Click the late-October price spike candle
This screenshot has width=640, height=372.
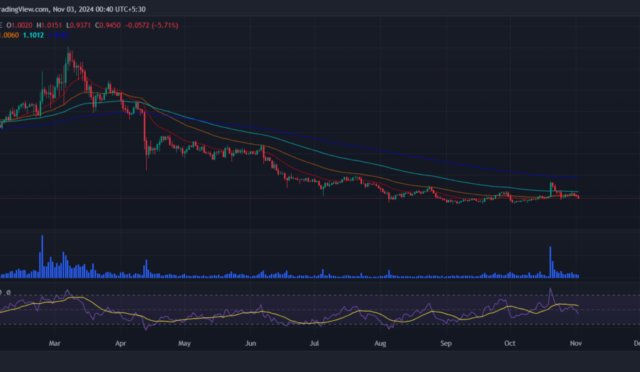coord(551,189)
